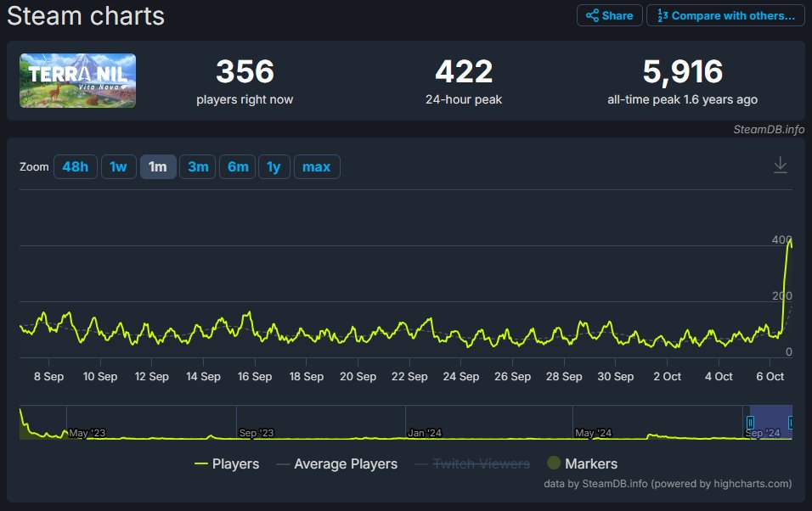Image resolution: width=812 pixels, height=511 pixels.
Task: Toggle the Players series in legend
Action: click(x=226, y=463)
